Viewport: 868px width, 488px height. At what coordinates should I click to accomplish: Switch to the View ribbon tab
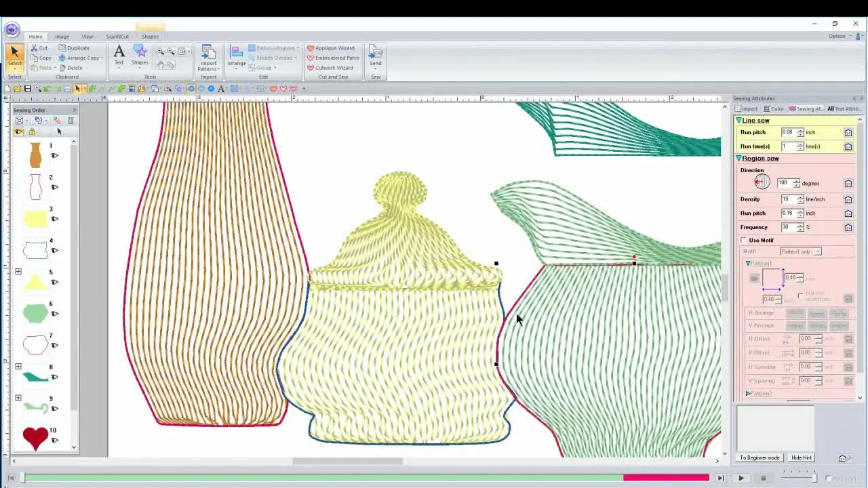click(87, 37)
